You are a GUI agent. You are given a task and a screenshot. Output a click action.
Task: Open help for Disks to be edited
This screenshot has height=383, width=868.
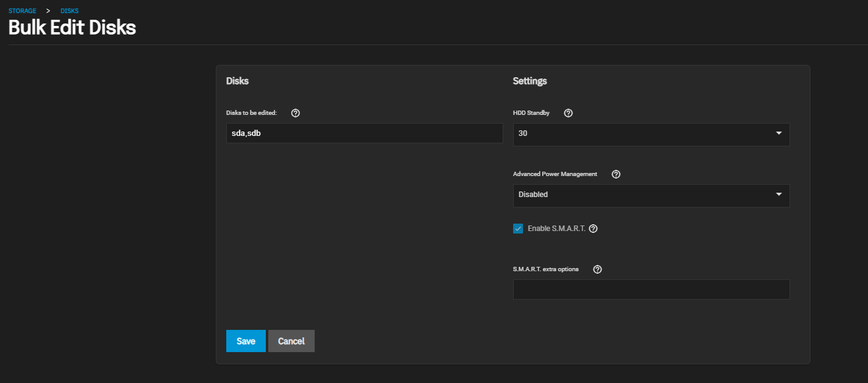(296, 113)
